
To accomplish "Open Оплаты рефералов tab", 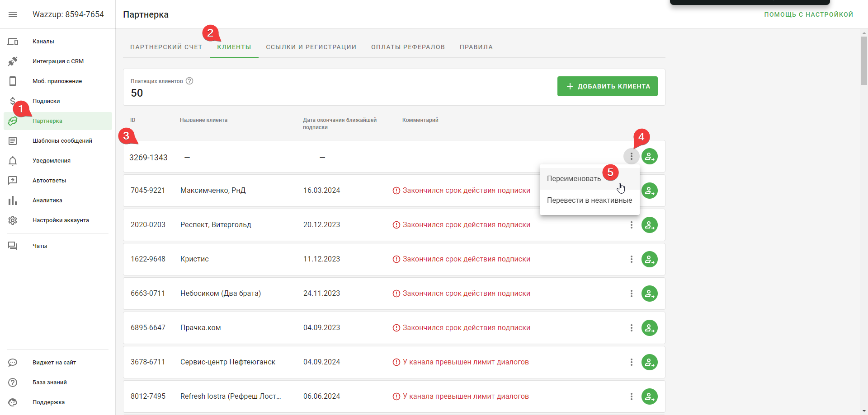I will coord(408,47).
